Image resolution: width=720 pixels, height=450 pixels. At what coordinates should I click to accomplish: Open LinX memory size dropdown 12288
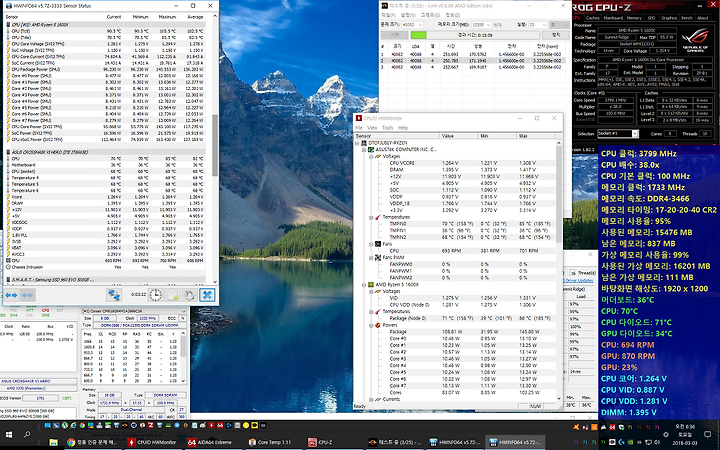pos(480,24)
